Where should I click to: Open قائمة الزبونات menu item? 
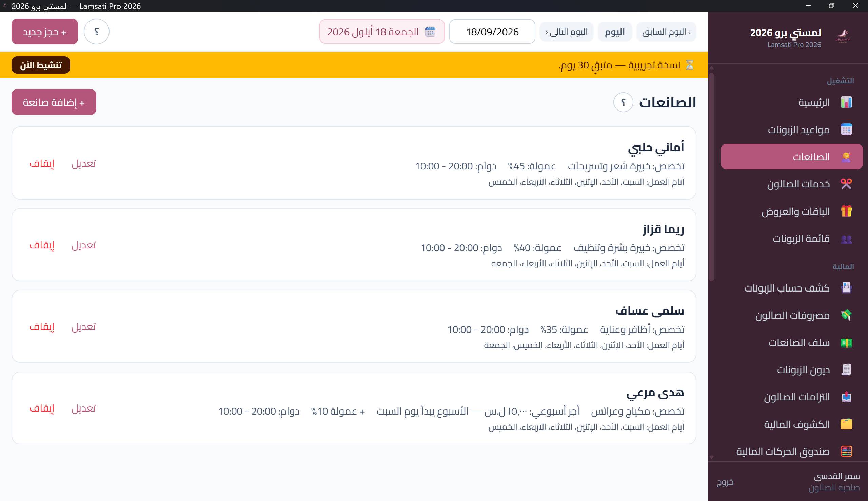coord(792,239)
